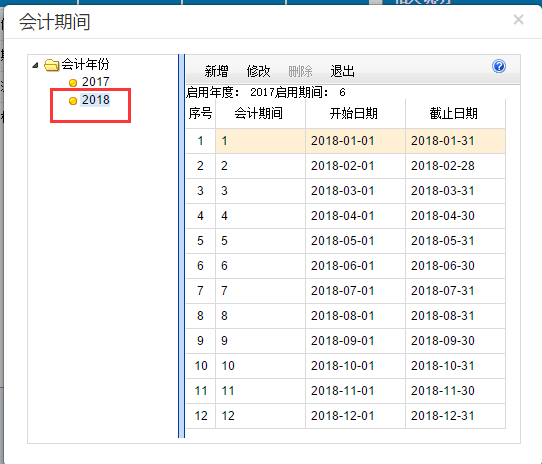Click 新增 in the toolbar
This screenshot has width=542, height=464.
216,71
